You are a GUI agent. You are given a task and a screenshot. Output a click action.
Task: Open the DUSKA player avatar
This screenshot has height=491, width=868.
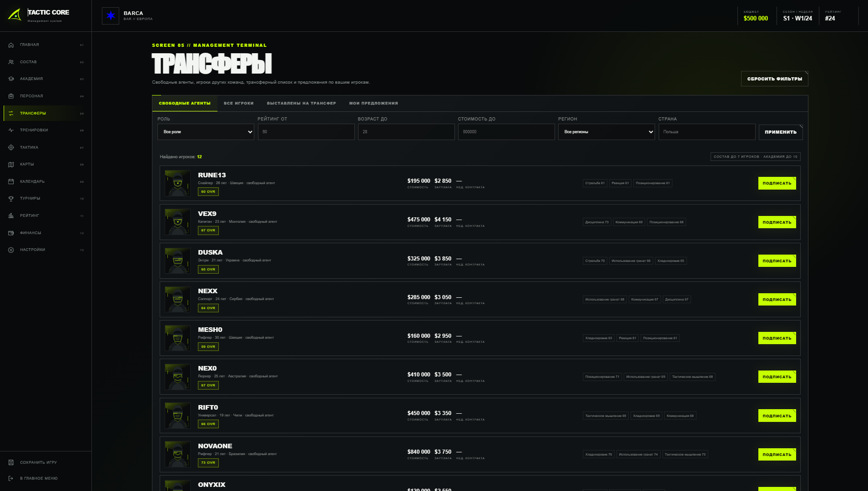[177, 261]
